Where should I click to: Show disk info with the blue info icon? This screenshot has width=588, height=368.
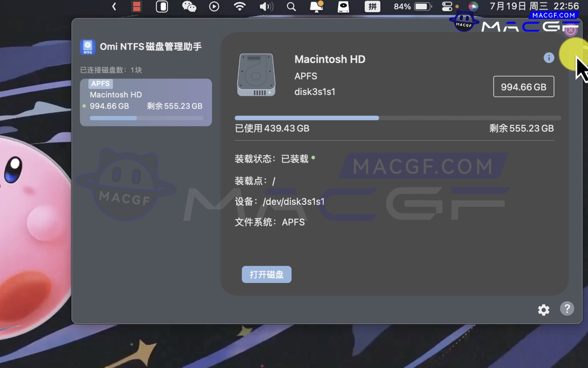pyautogui.click(x=549, y=58)
